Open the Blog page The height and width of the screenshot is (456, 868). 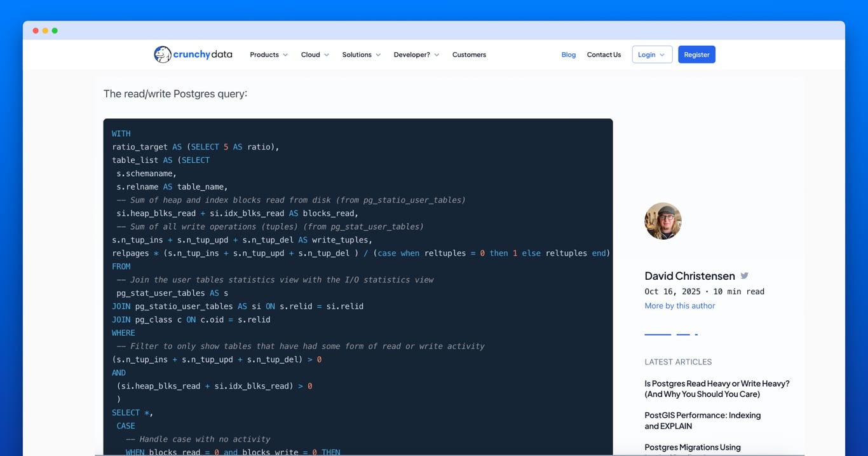click(568, 55)
